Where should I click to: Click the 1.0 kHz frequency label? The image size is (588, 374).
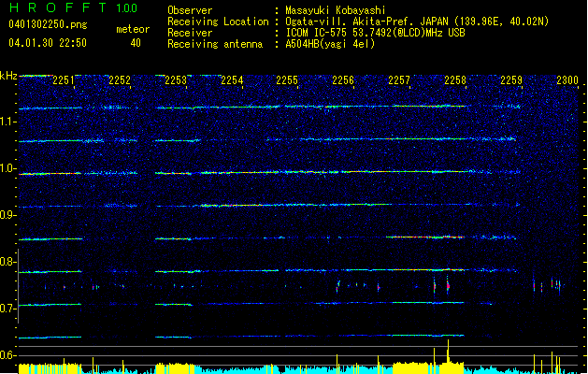[8, 168]
